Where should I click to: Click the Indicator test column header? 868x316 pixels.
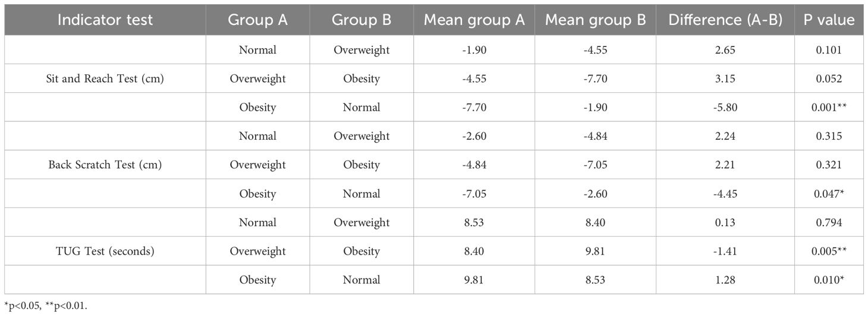(x=105, y=20)
